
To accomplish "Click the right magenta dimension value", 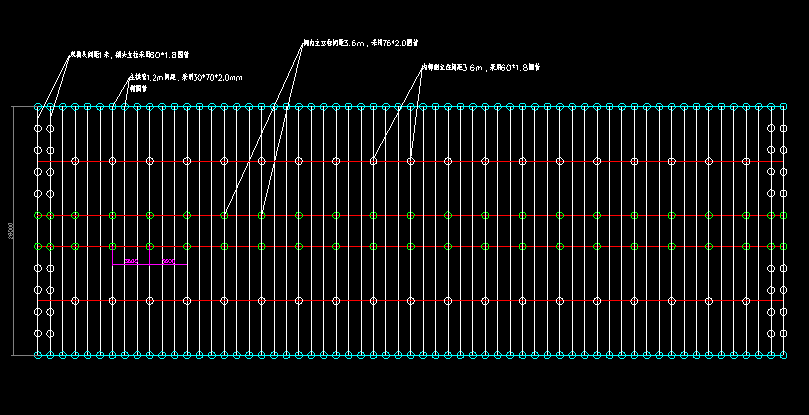I will click(x=168, y=261).
